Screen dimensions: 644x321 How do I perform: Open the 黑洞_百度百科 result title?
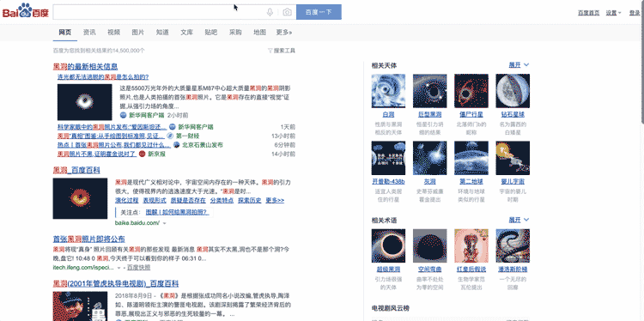coord(76,170)
